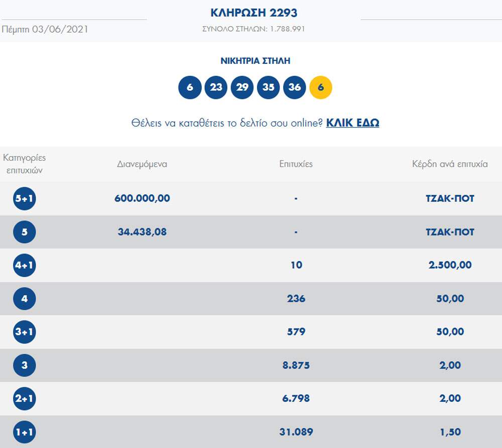Click the Διανεμόμενα column header
Screen dimensions: 502x448
pyautogui.click(x=142, y=164)
